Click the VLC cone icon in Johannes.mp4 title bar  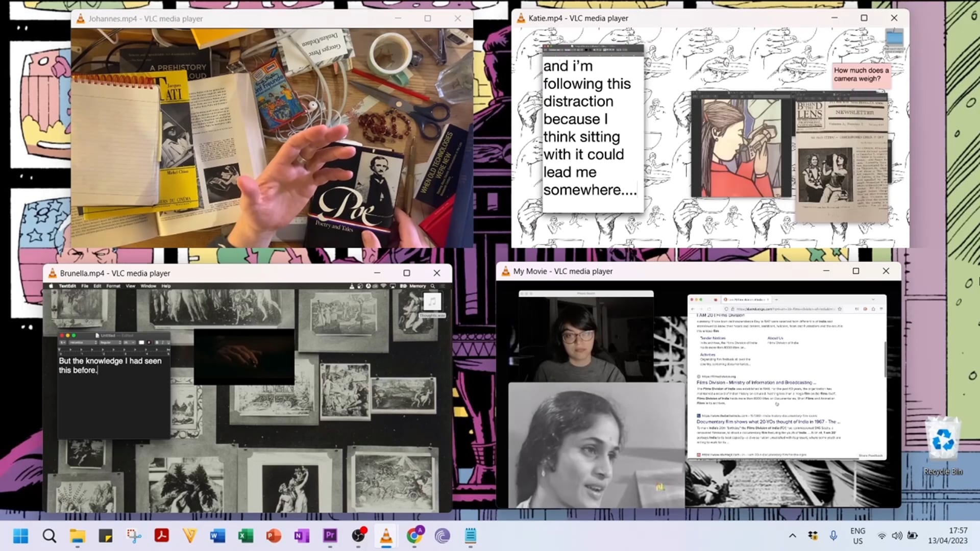(x=81, y=18)
